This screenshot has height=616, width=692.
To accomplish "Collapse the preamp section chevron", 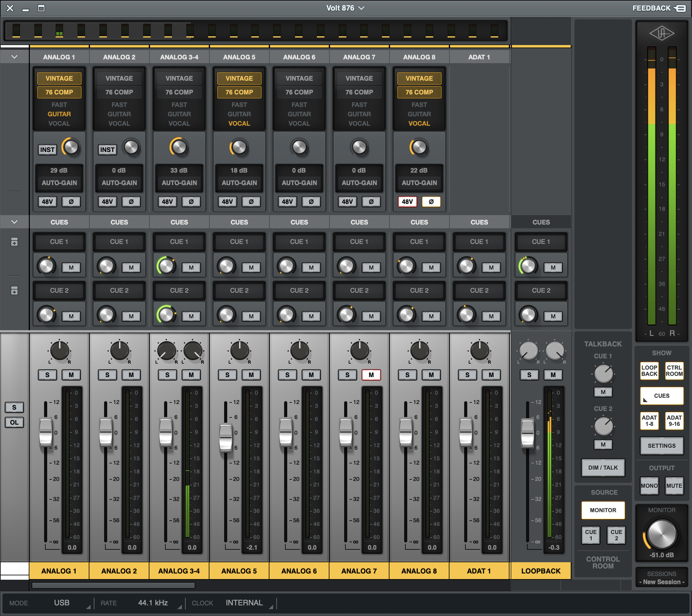I will click(14, 57).
